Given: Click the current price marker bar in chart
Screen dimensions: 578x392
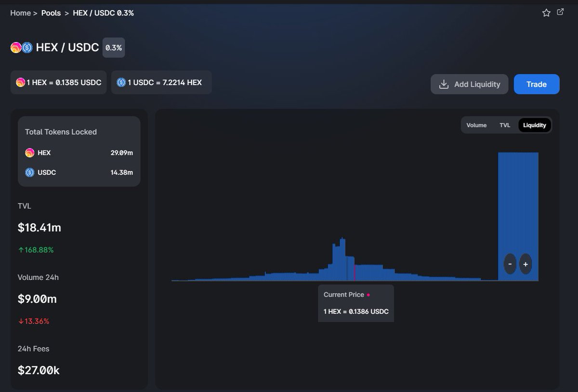Looking at the screenshot, I should point(355,273).
